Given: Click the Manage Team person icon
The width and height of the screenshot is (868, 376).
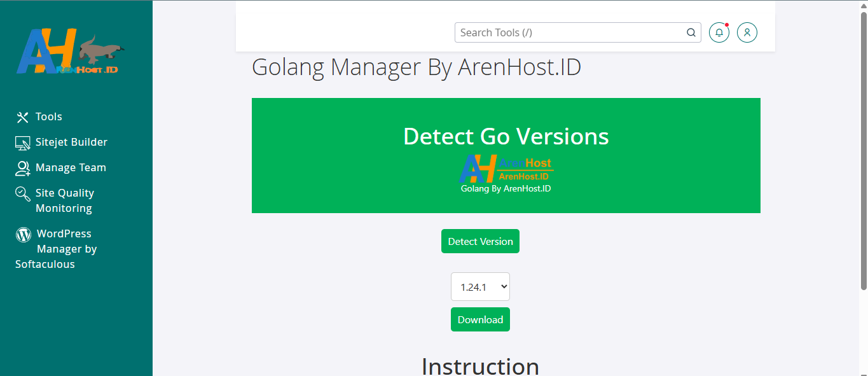Looking at the screenshot, I should point(23,168).
